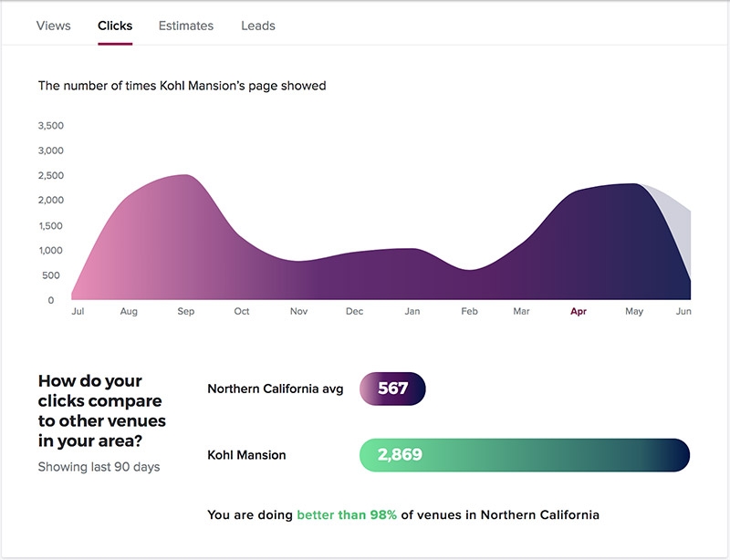Click the Sep month axis label
The image size is (730, 560).
pos(186,311)
